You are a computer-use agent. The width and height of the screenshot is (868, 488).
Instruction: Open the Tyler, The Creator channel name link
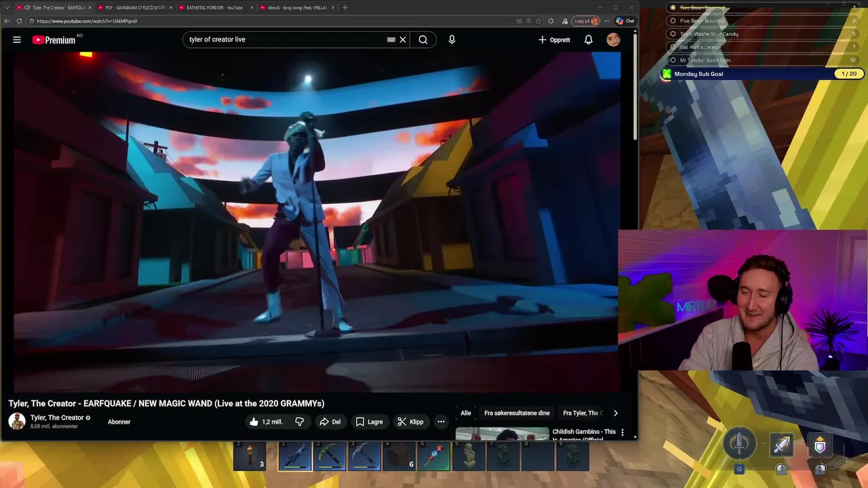coord(57,418)
